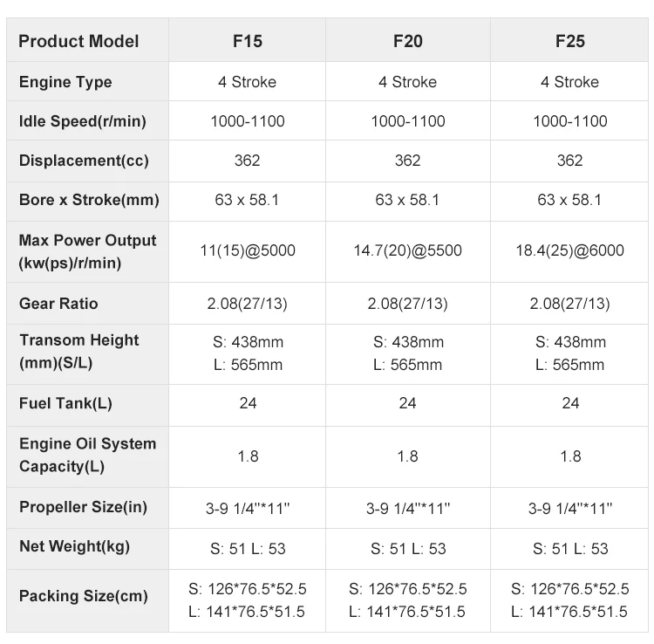Screen dimensions: 654x644
Task: Click the F15 column header
Action: [x=247, y=41]
